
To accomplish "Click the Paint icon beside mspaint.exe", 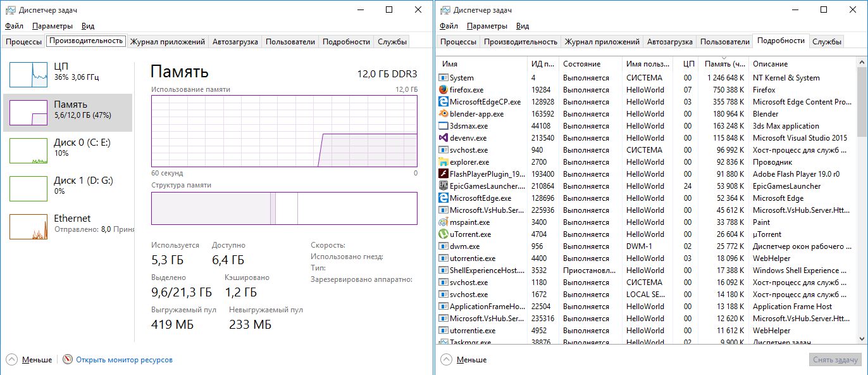I will point(443,222).
